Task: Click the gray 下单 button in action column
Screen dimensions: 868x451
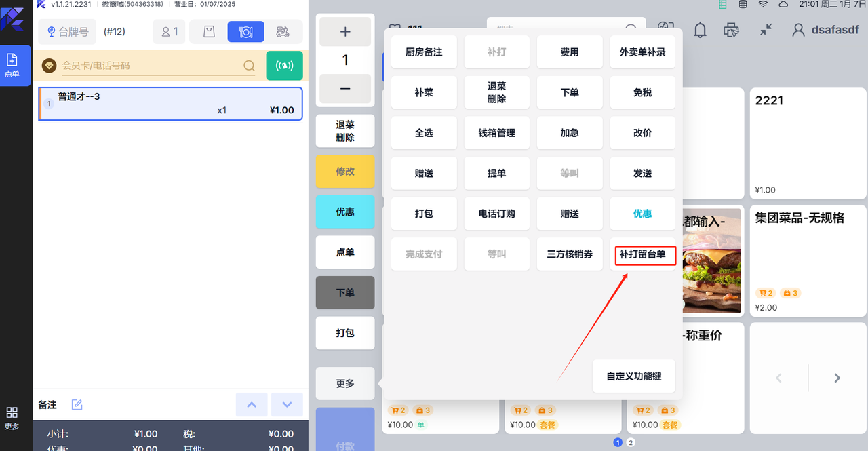Action: click(x=345, y=293)
